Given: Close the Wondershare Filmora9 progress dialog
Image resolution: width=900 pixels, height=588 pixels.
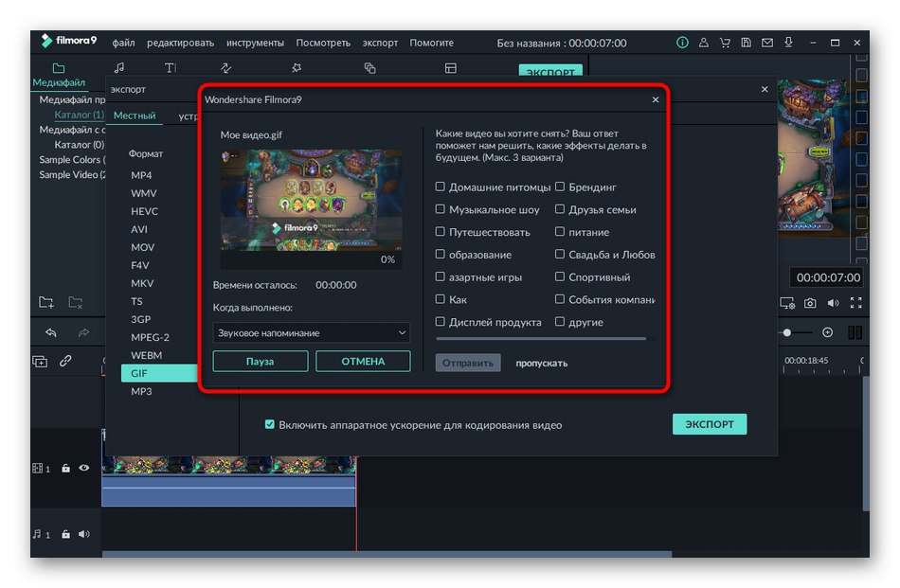Looking at the screenshot, I should click(656, 99).
